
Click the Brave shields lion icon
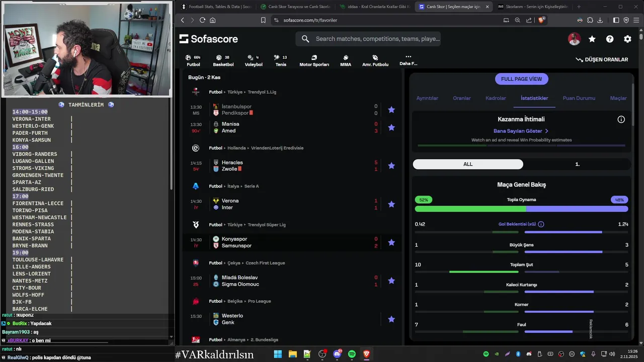click(x=541, y=20)
